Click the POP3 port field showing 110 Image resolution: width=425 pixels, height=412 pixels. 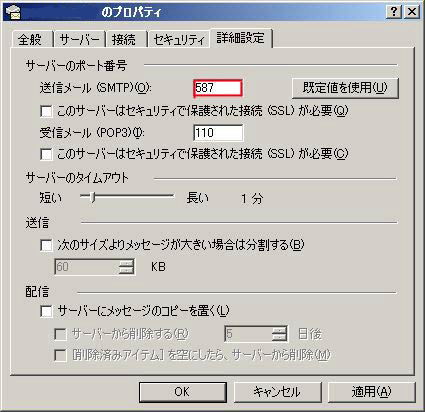[x=218, y=133]
